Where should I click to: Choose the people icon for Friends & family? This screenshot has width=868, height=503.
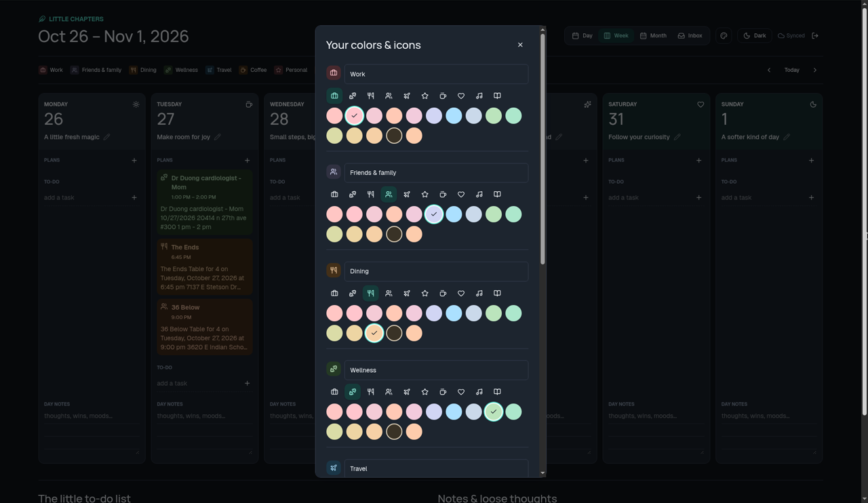(389, 195)
